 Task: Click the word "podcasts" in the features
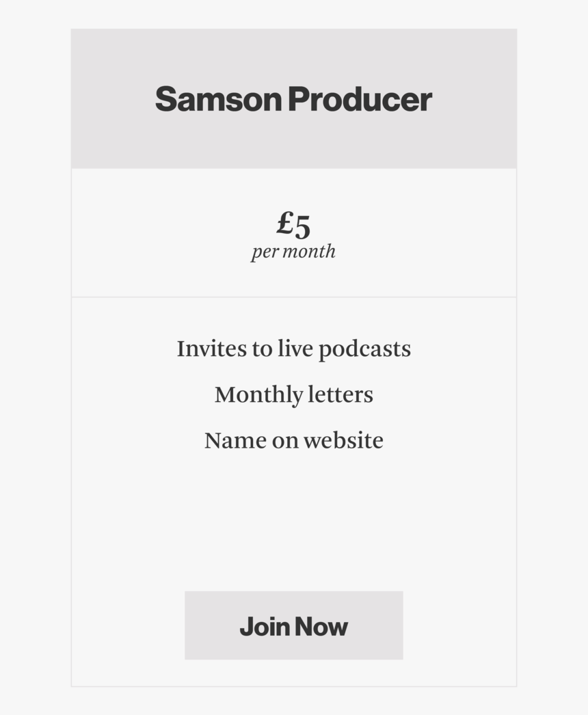pyautogui.click(x=364, y=349)
